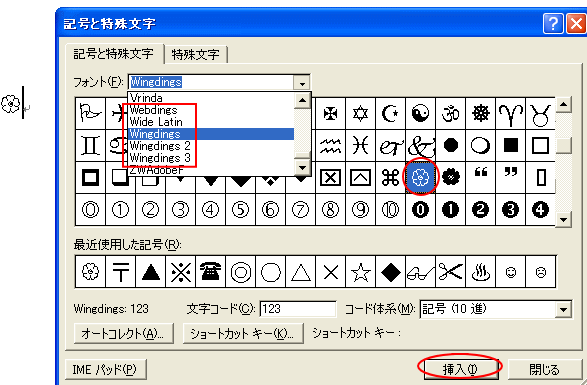587x385 pixels.
Task: Select the closing double quote symbol
Action: (x=510, y=178)
